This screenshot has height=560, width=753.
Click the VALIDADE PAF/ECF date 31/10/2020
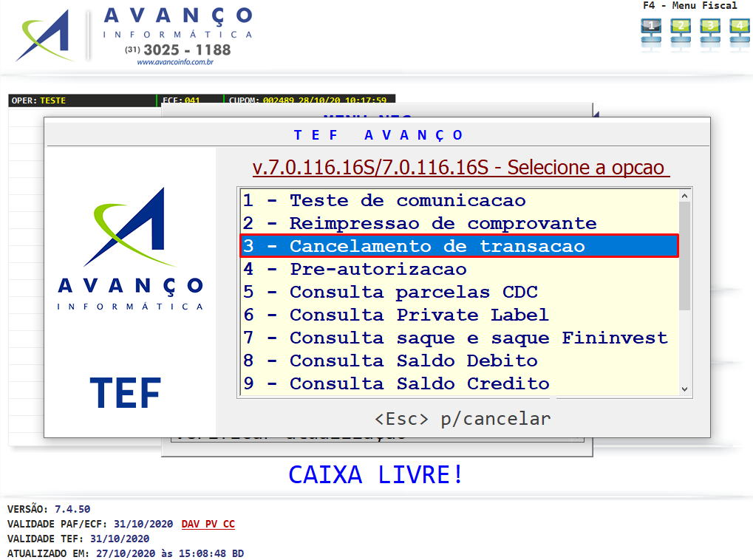(x=143, y=524)
